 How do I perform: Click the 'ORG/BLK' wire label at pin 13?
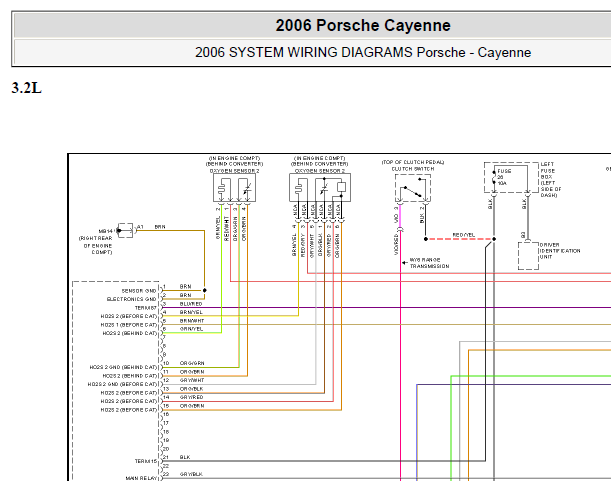coord(191,389)
